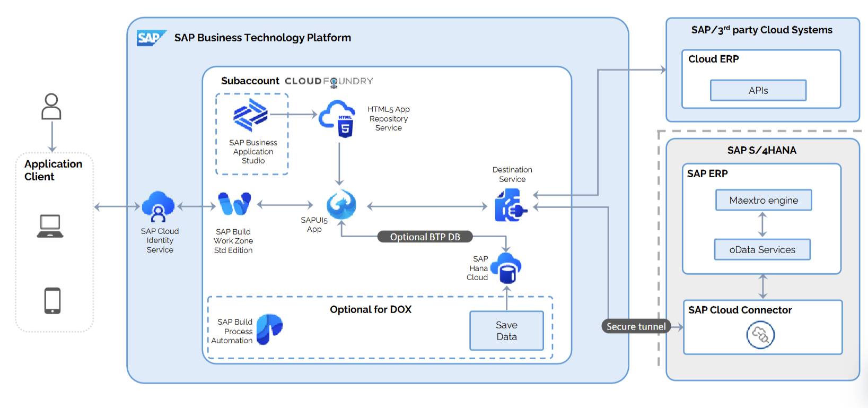Click the Application Client label
The image size is (868, 408).
(53, 170)
